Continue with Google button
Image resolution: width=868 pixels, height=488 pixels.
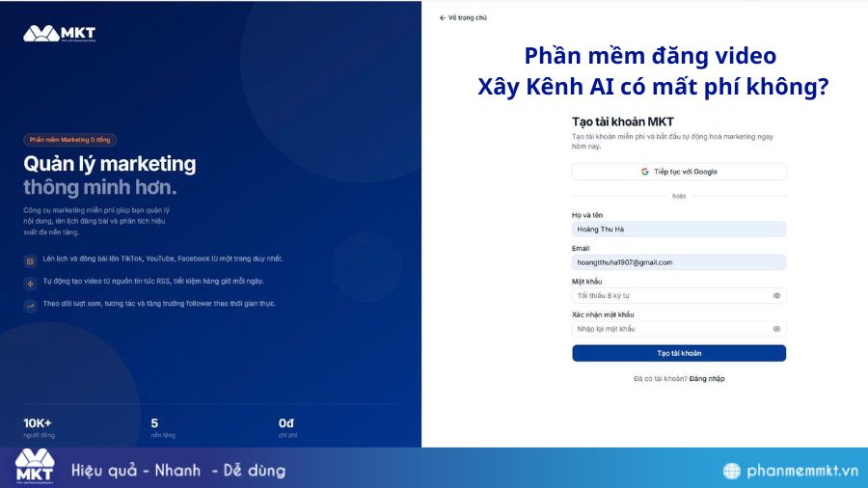(x=679, y=172)
